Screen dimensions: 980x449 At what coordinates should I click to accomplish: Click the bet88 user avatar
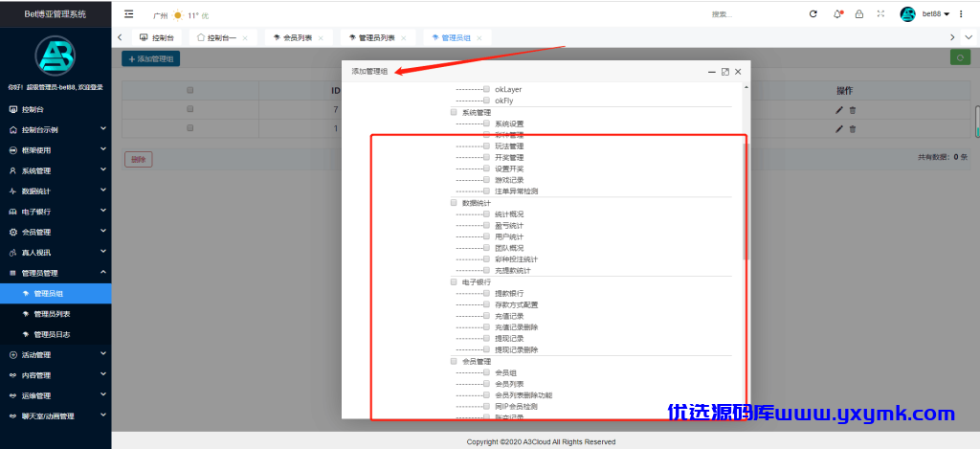tap(907, 13)
